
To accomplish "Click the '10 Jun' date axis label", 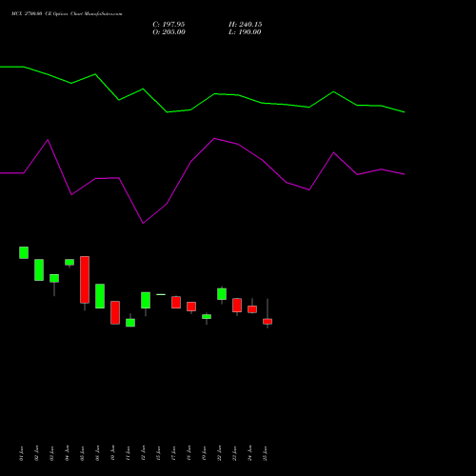I will click(112, 453).
